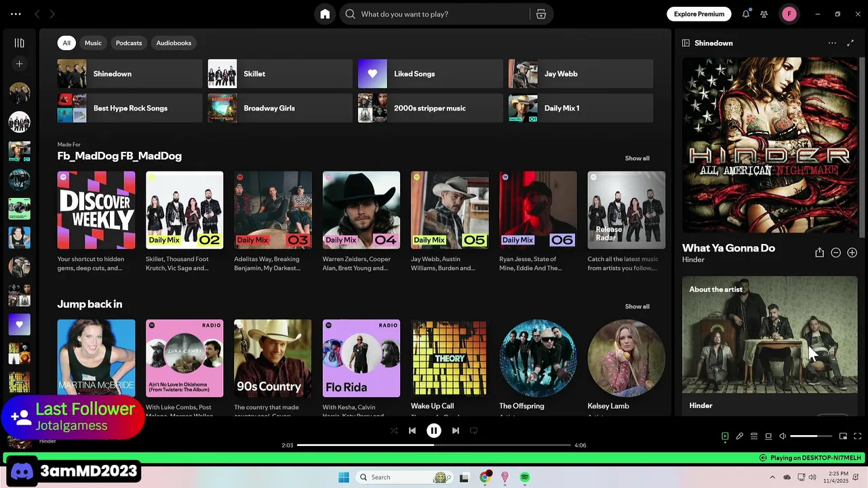Select the All filter chip

click(66, 43)
